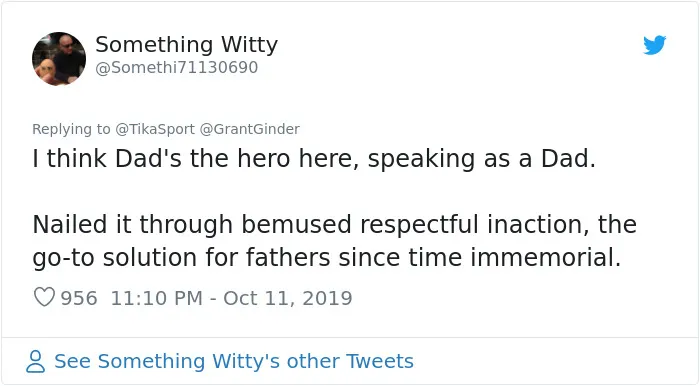Screen dimensions: 700x386
Task: Click the line I think Dad's the hero
Action: (314, 158)
